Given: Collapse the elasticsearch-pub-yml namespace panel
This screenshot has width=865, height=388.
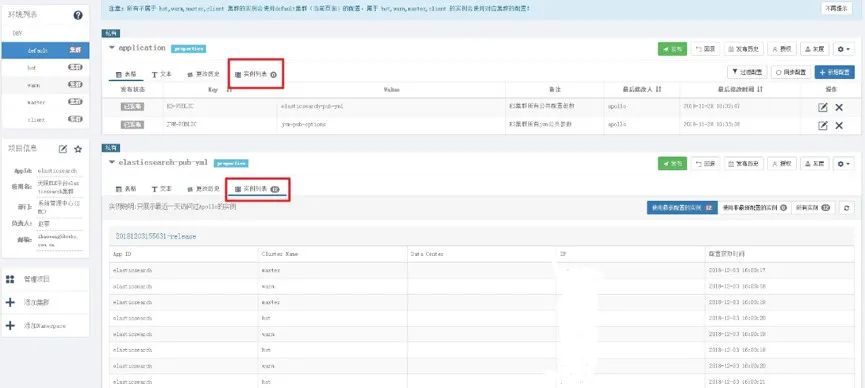Looking at the screenshot, I should (x=112, y=163).
